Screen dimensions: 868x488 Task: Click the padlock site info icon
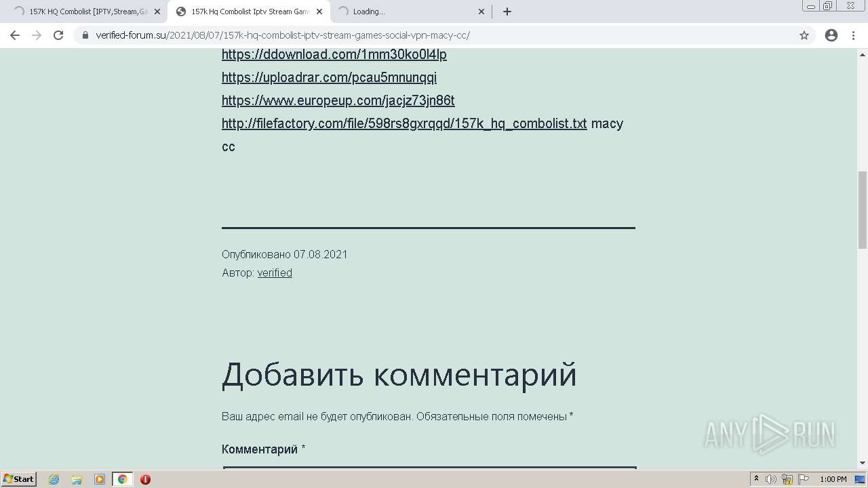[85, 35]
